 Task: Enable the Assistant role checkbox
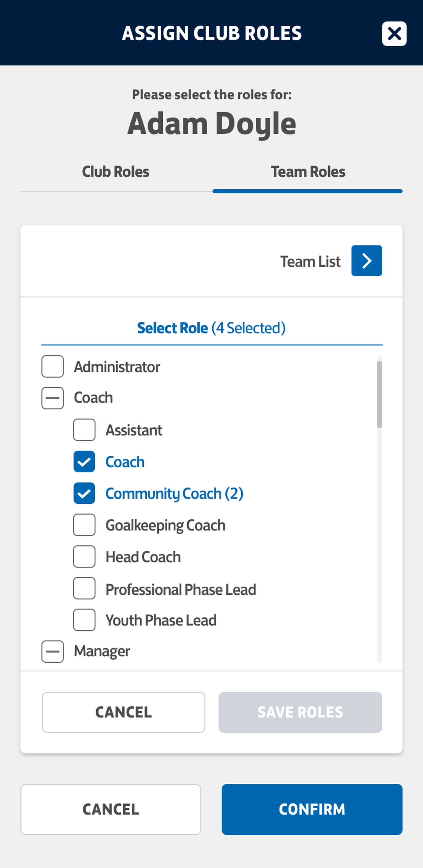[84, 430]
